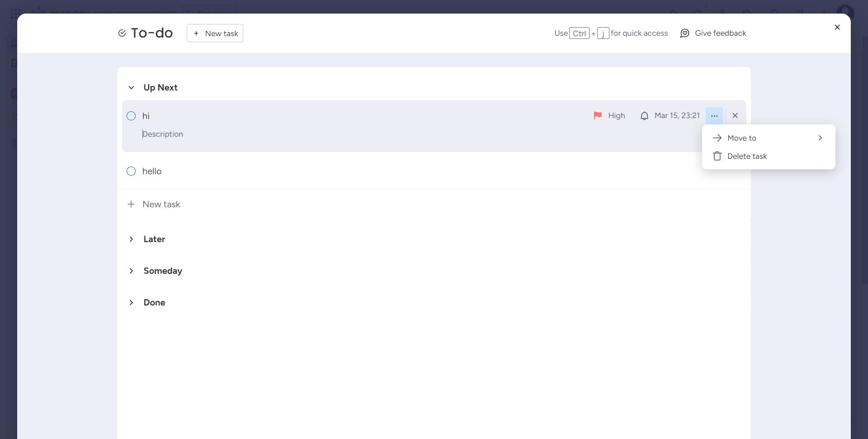
Task: Choose Delete task from the context menu
Action: [747, 156]
